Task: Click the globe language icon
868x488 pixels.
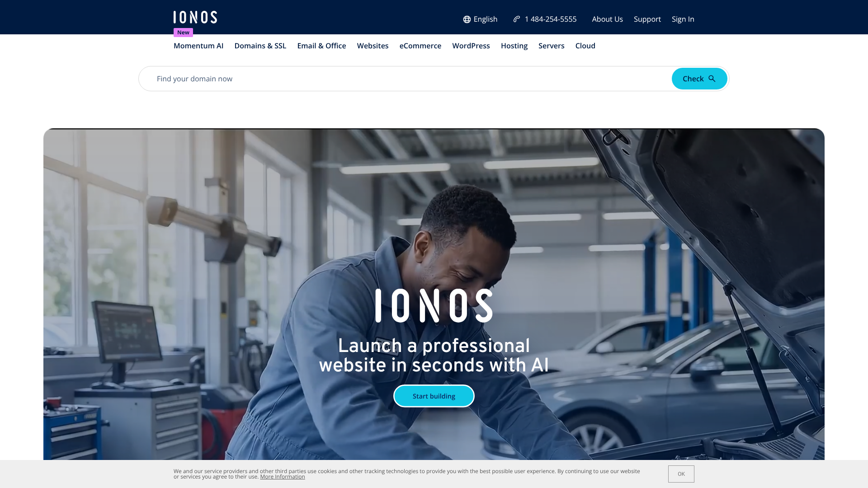Action: coord(467,19)
